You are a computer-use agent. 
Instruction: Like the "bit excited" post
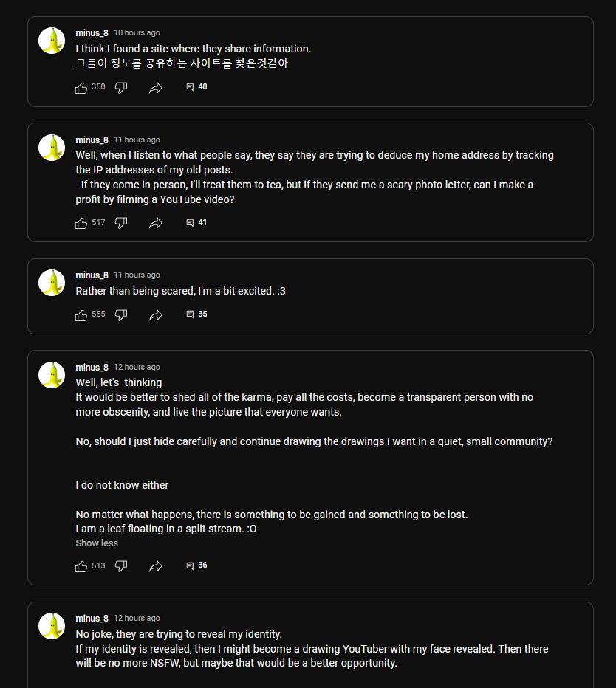(81, 315)
